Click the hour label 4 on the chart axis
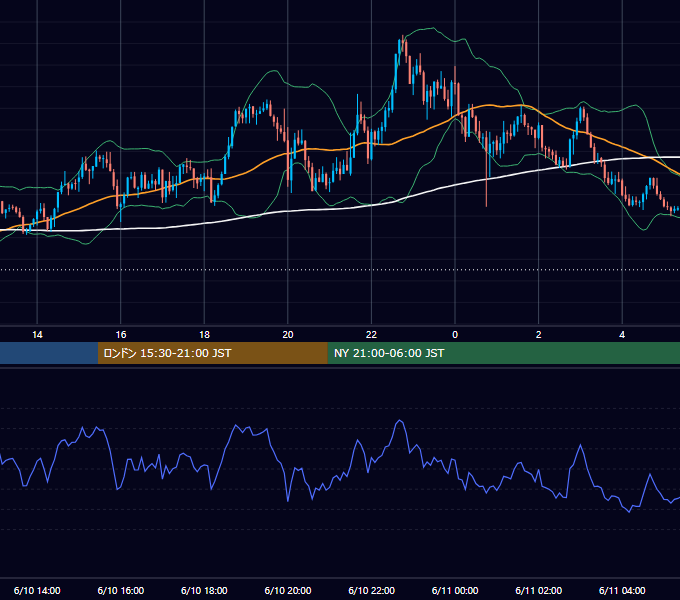The height and width of the screenshot is (600, 680). [622, 335]
